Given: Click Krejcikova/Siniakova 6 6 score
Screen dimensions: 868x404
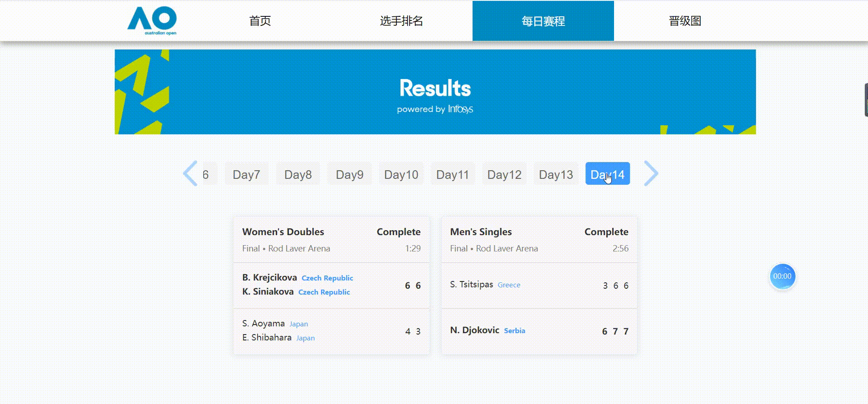Looking at the screenshot, I should click(413, 286).
